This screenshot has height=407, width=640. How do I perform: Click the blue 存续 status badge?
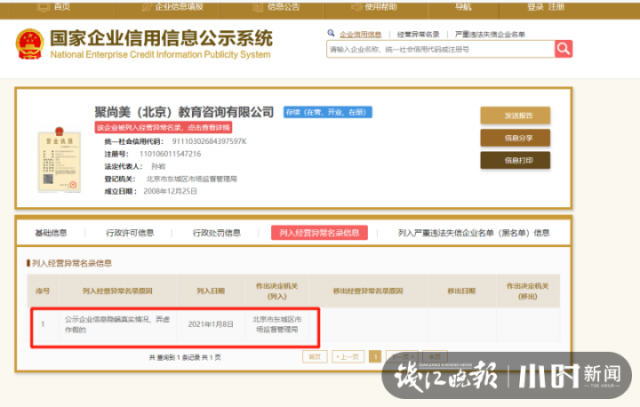(328, 112)
